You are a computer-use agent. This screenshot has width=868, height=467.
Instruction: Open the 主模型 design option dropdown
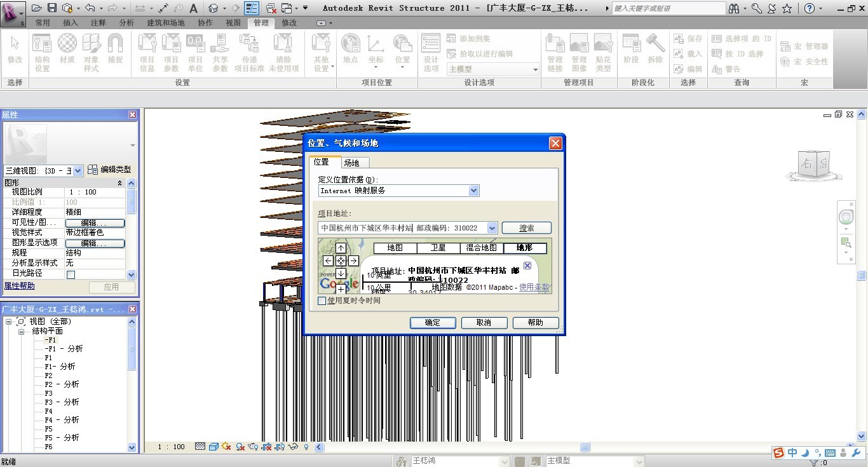[x=535, y=69]
